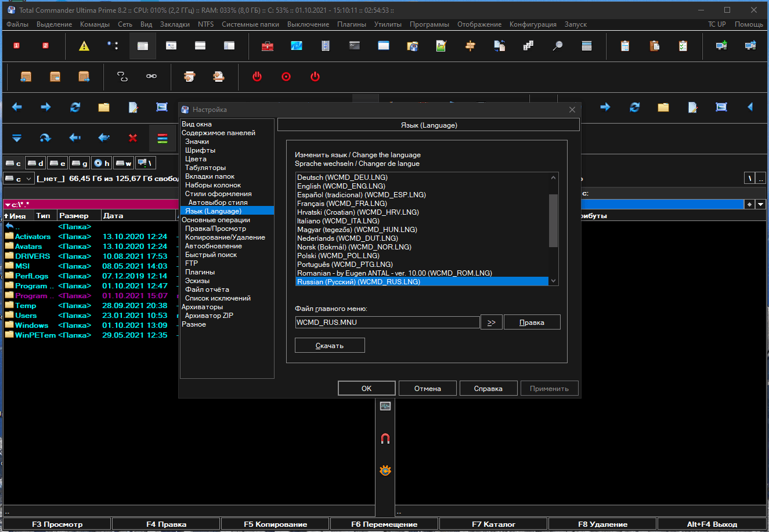
Task: Click the chain link icon in second toolbar
Action: pyautogui.click(x=151, y=77)
